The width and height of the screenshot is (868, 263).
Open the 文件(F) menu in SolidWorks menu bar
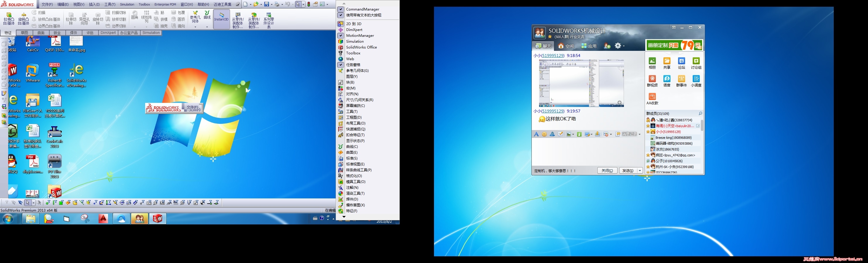[x=47, y=4]
